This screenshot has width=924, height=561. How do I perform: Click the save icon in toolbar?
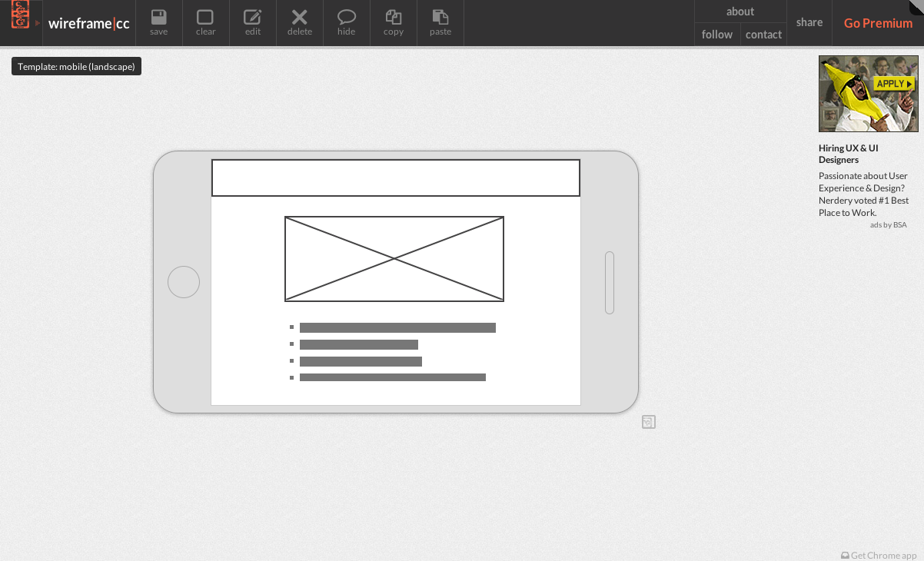(159, 22)
